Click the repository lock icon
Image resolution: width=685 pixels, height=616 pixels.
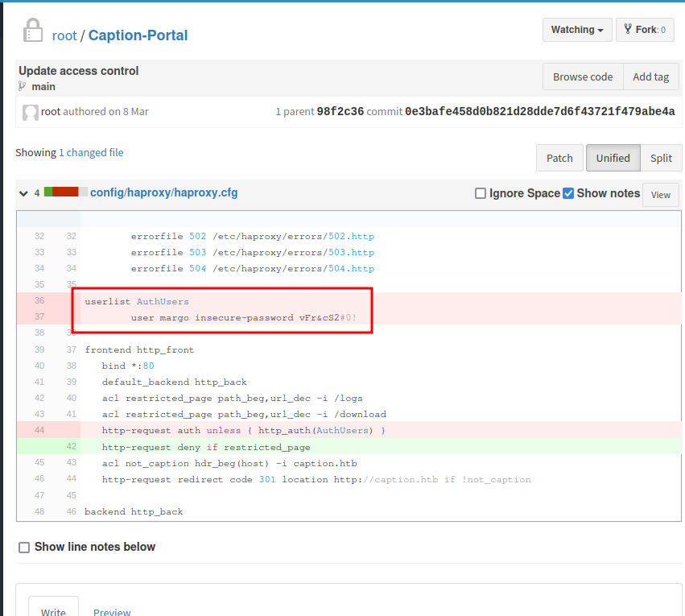click(32, 31)
